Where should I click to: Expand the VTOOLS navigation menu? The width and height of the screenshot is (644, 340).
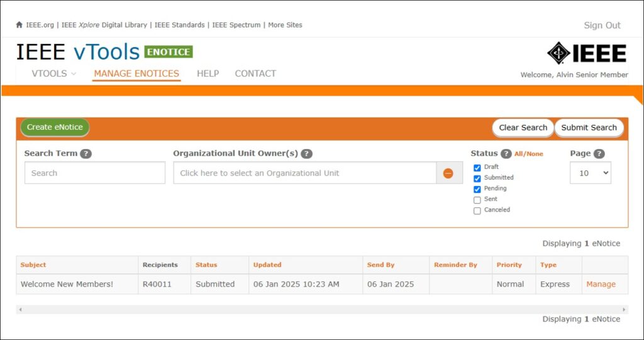point(54,74)
